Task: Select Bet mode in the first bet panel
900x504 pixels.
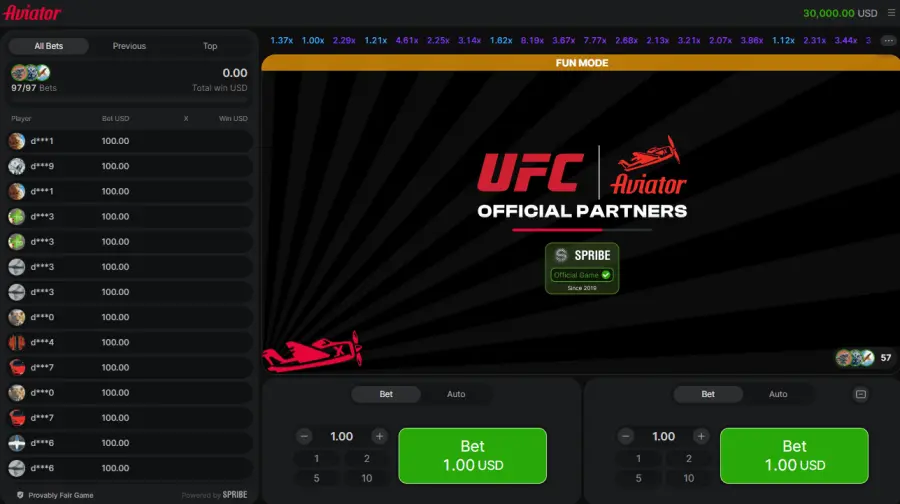Action: pos(386,394)
